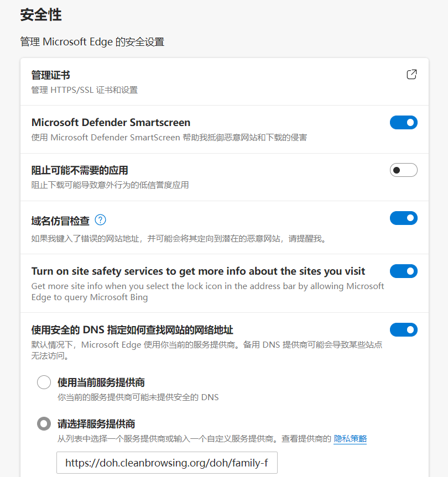The image size is (448, 477).
Task: Click the "Turn on site safety services" title
Action: pyautogui.click(x=198, y=271)
